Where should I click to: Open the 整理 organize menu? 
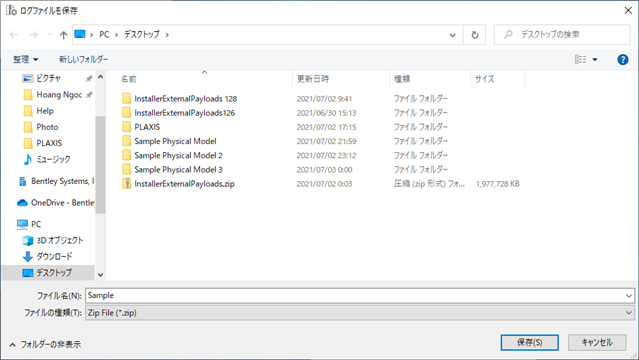[x=25, y=60]
